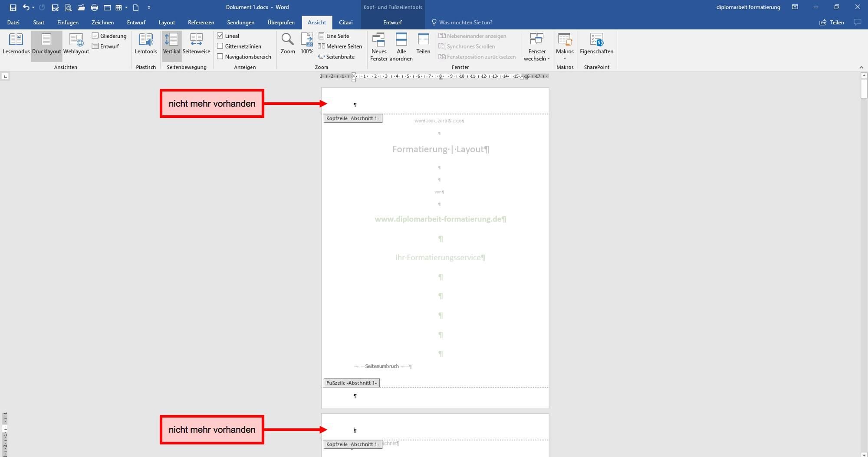868x457 pixels.
Task: Click the first-page footer paragraph mark
Action: click(355, 396)
